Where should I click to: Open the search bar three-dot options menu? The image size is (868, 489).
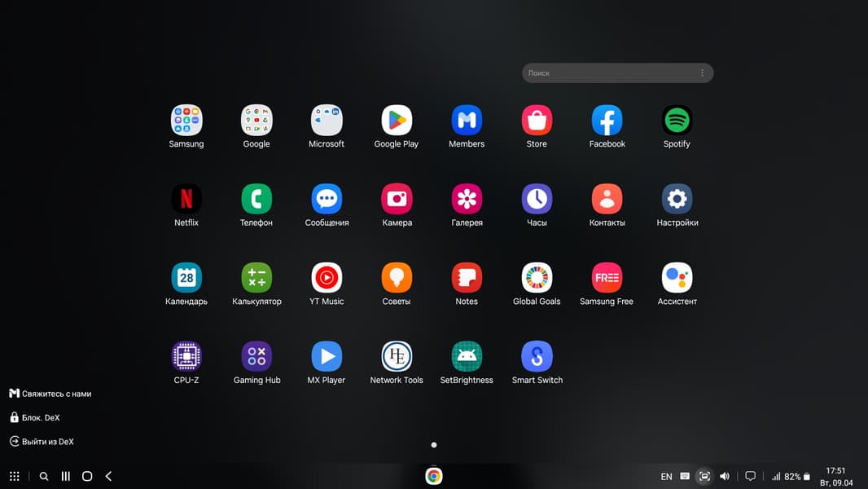tap(703, 73)
